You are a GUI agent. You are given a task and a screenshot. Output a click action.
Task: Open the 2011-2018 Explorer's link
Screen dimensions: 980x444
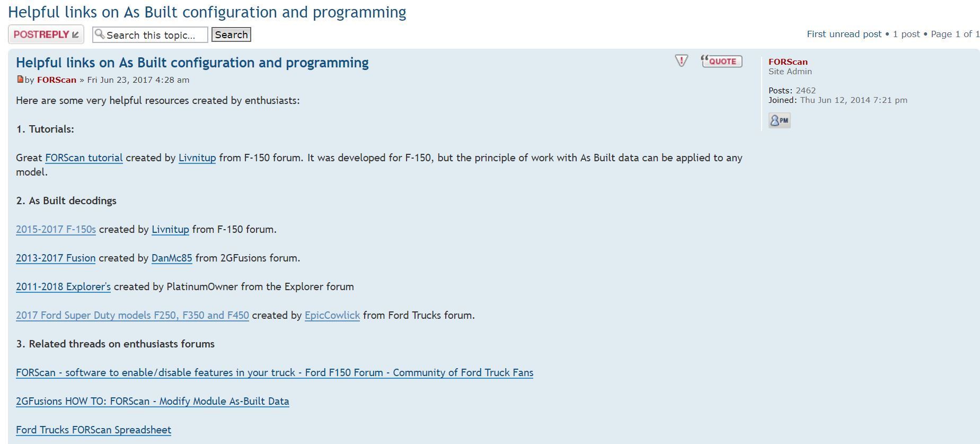click(x=63, y=287)
